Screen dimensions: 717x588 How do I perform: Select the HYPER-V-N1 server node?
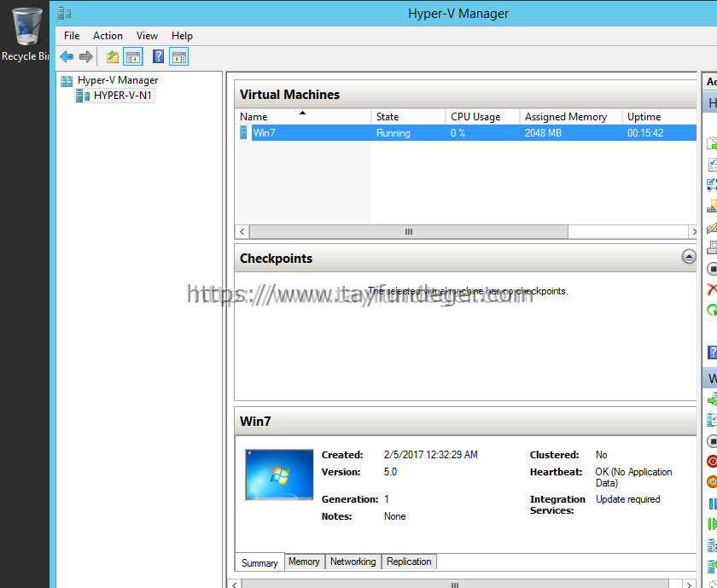tap(123, 96)
